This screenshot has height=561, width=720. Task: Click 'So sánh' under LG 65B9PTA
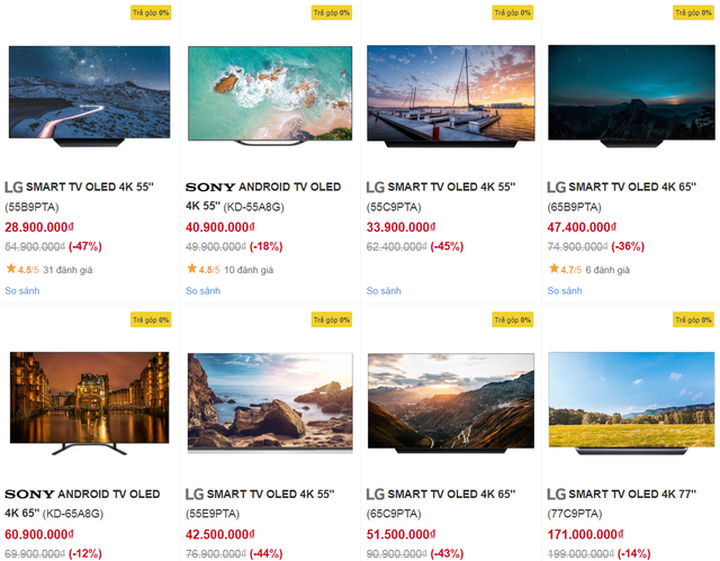click(x=565, y=291)
